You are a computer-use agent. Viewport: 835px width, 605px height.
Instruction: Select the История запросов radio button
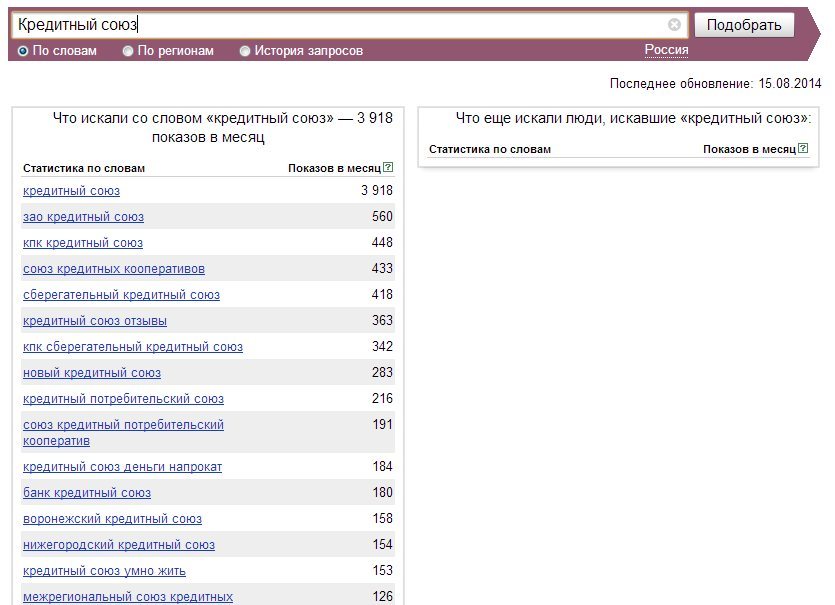[245, 51]
